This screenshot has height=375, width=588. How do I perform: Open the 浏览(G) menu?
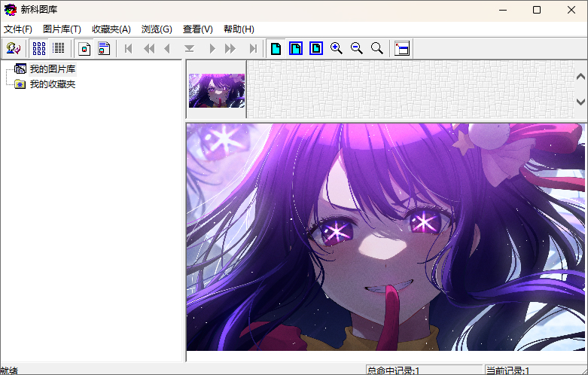pos(157,29)
